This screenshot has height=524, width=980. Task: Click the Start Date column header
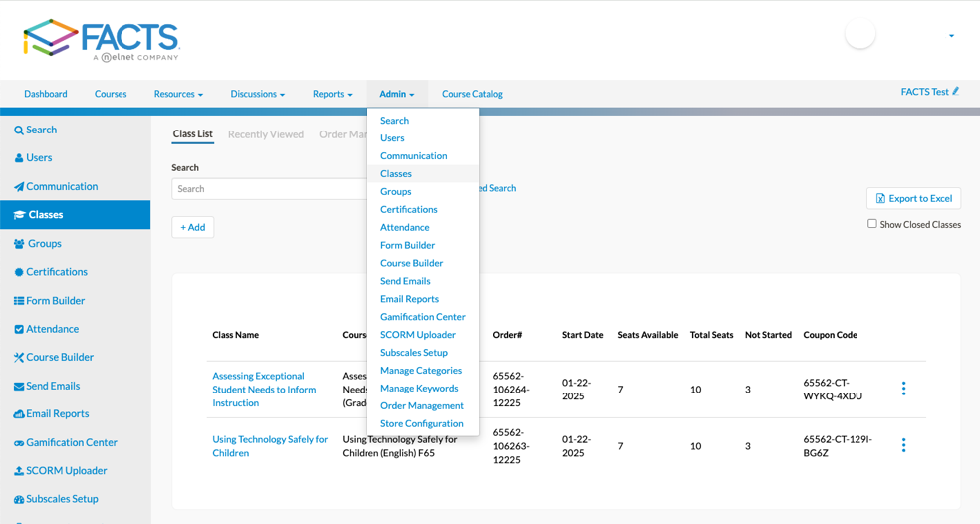point(582,335)
